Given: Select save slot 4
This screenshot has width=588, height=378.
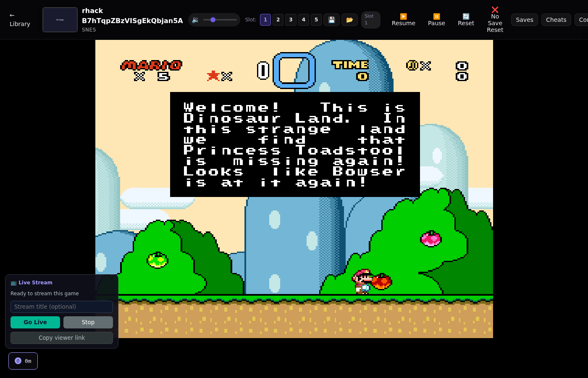Looking at the screenshot, I should point(304,20).
